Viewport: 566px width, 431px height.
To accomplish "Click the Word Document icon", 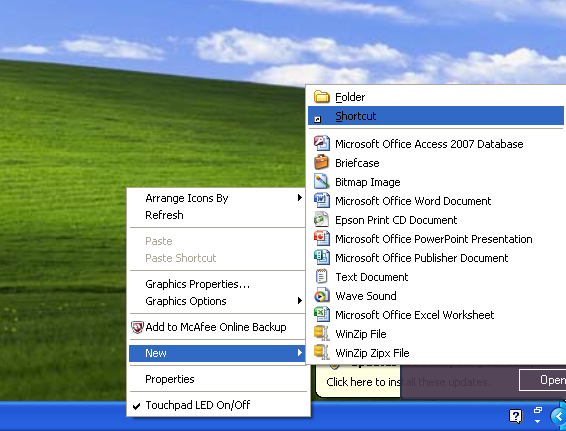I will pos(321,200).
